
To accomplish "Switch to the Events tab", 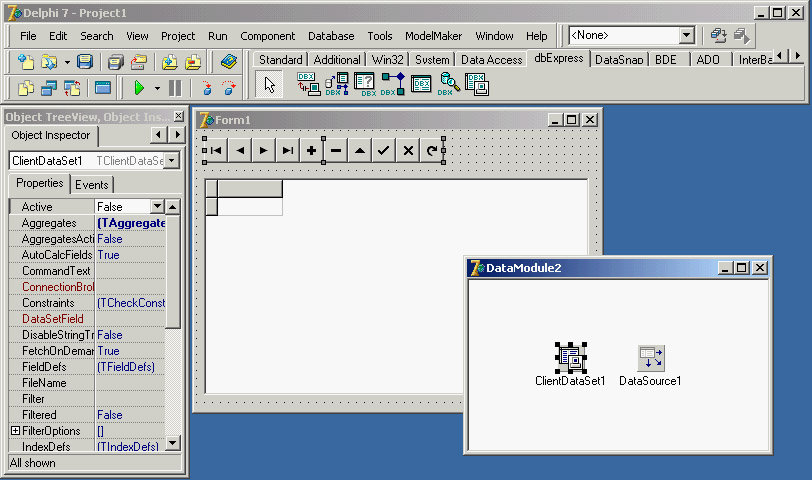I will [x=92, y=184].
